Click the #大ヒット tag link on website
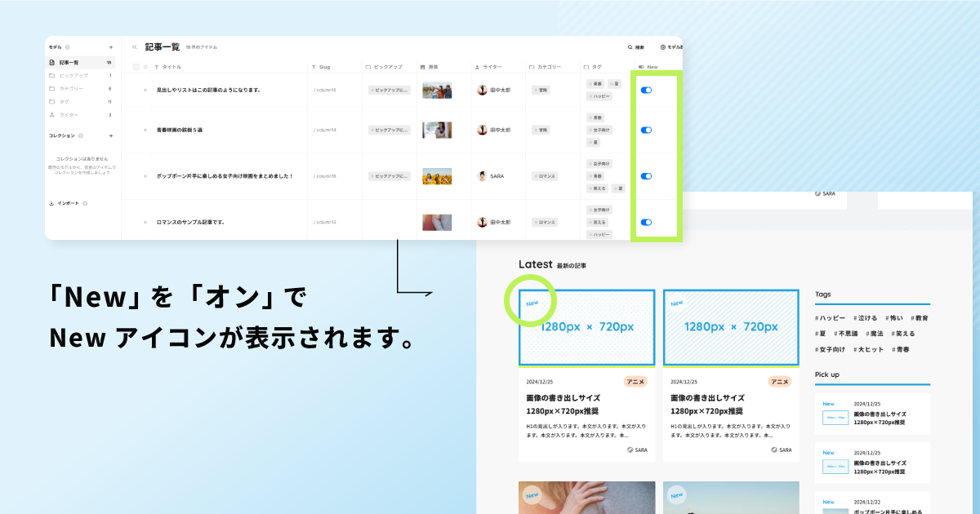The image size is (980, 514). (871, 349)
